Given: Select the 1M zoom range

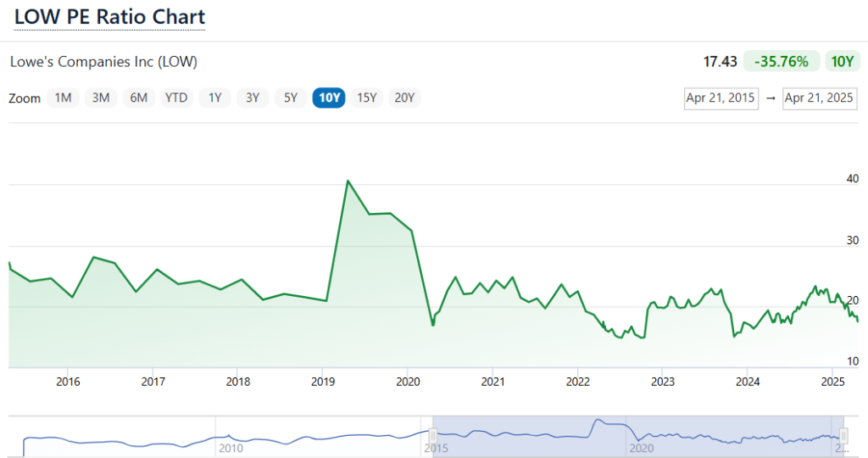Looking at the screenshot, I should 63,98.
